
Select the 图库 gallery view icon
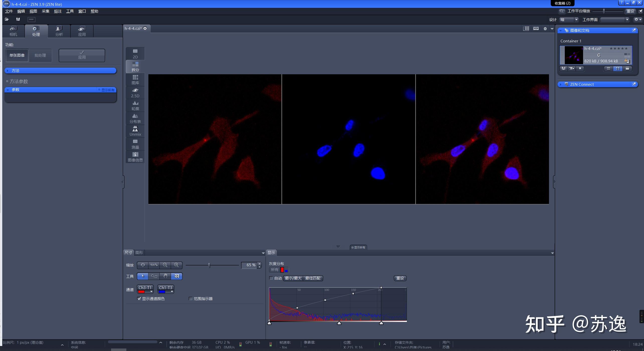click(x=135, y=79)
